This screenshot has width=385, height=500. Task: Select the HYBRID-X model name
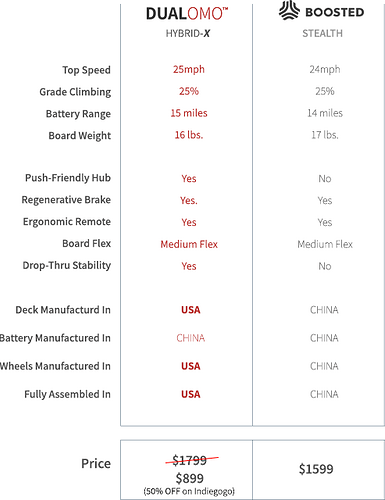[188, 33]
